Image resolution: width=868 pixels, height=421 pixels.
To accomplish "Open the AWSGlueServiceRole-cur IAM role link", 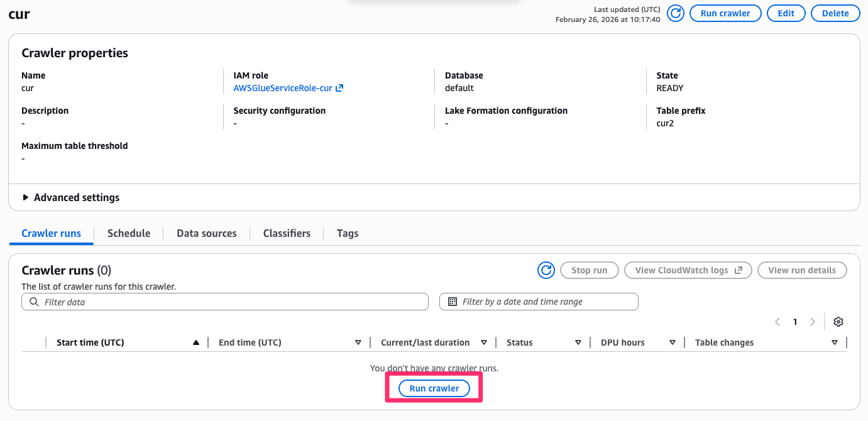I will point(283,88).
